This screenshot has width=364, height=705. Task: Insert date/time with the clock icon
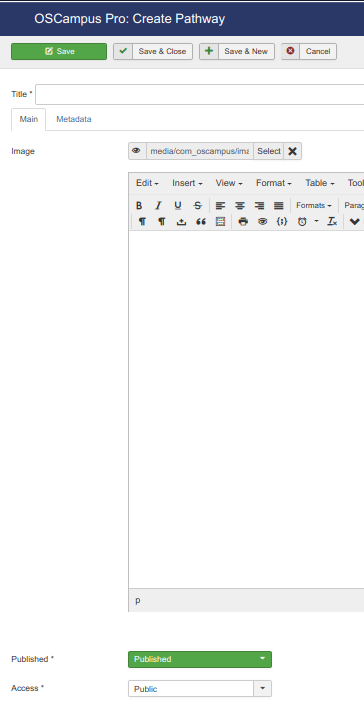point(302,221)
